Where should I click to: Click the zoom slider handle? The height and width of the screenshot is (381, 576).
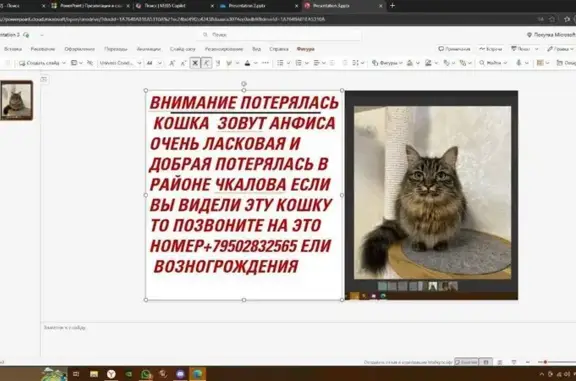(x=546, y=362)
